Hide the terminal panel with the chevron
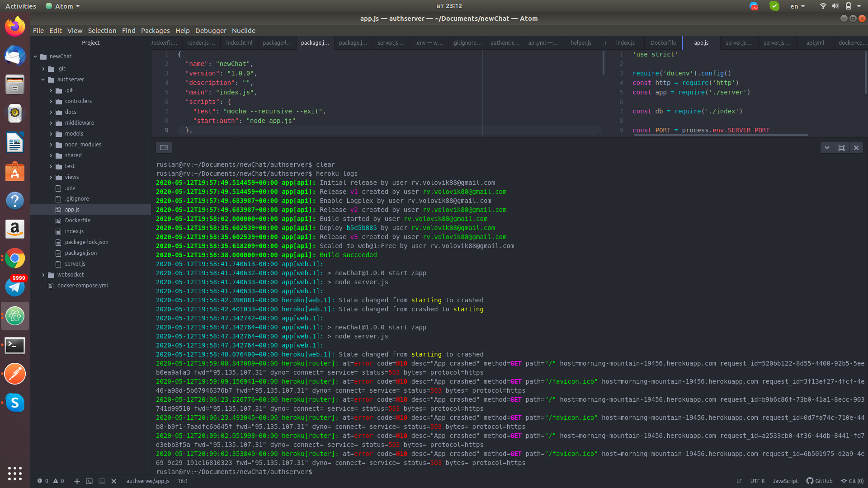Screen dimensions: 868x488 827,148
